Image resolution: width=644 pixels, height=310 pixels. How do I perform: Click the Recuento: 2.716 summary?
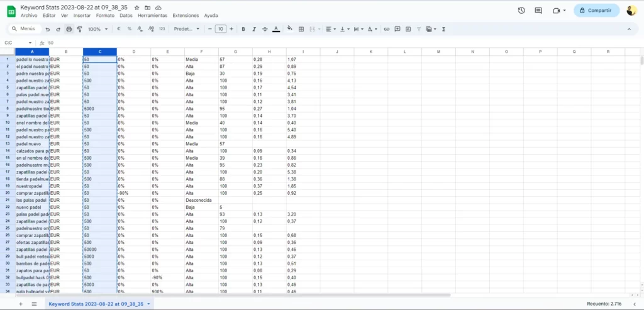coord(606,304)
